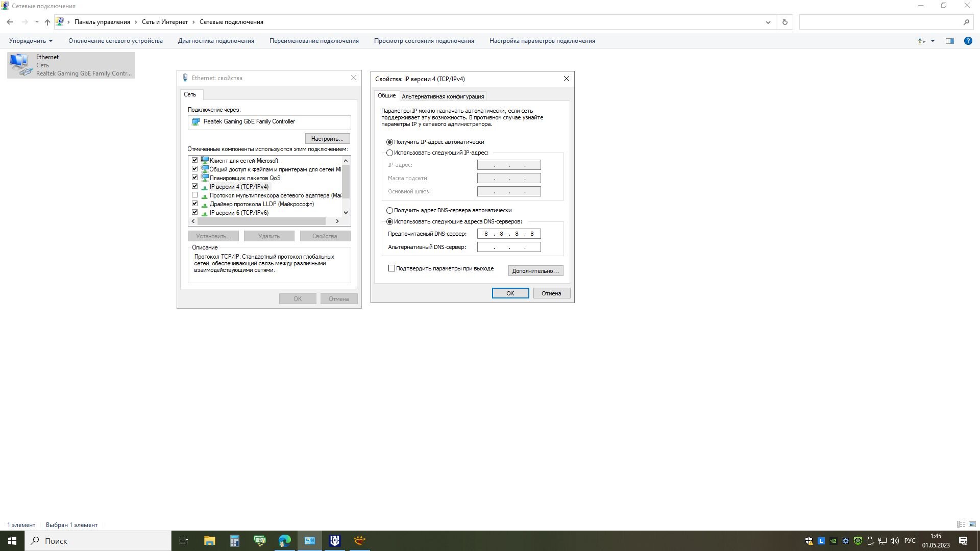
Task: Select use the following IP address
Action: (390, 153)
